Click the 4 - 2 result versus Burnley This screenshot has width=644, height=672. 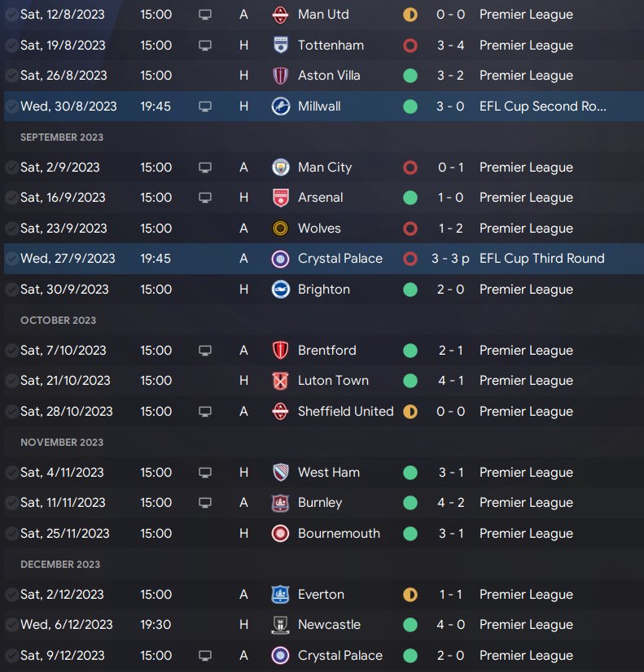[x=451, y=503]
